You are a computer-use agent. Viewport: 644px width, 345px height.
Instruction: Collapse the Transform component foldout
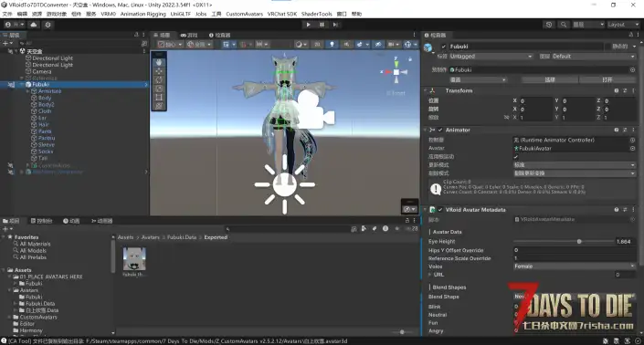pyautogui.click(x=426, y=90)
